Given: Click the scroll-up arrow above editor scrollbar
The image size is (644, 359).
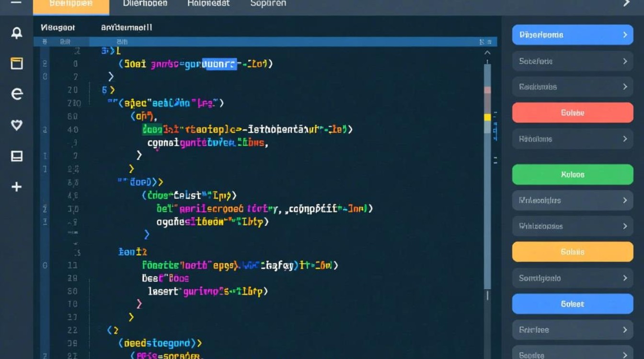Looking at the screenshot, I should click(x=487, y=53).
